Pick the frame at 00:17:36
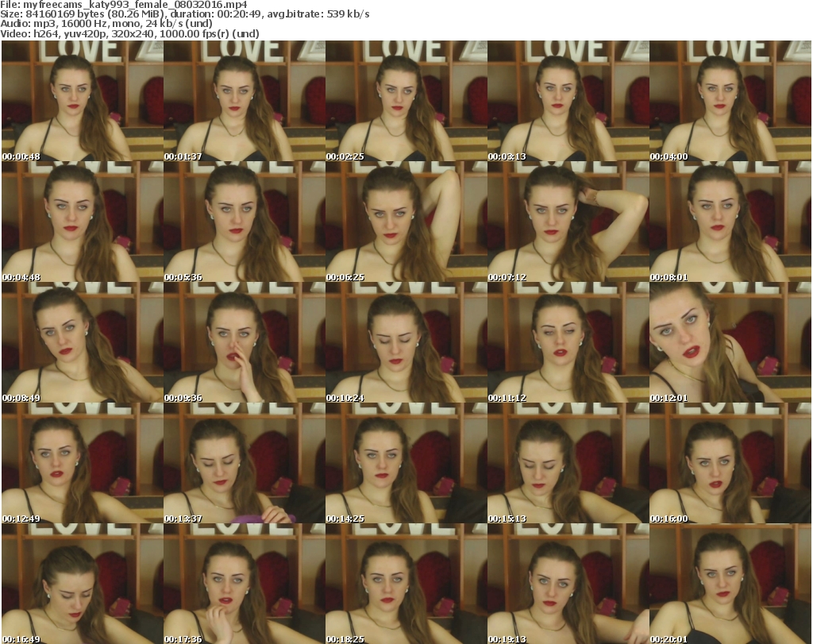Viewport: 813px width, 644px height. [244, 584]
